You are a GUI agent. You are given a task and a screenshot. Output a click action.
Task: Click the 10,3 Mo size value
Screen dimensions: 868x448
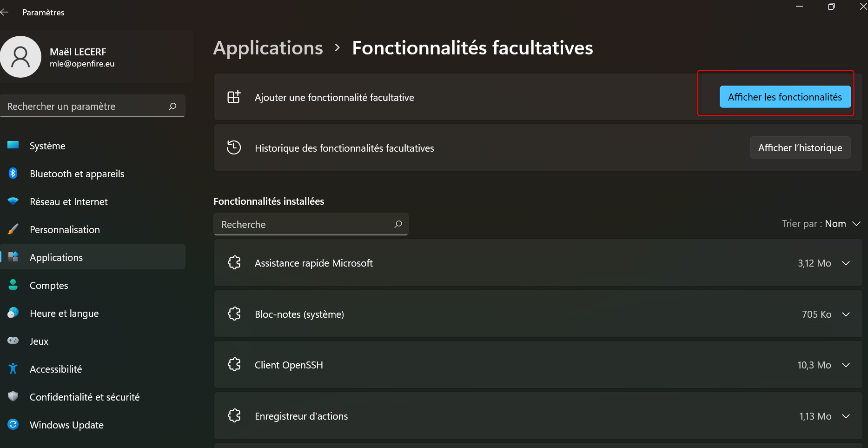click(815, 365)
